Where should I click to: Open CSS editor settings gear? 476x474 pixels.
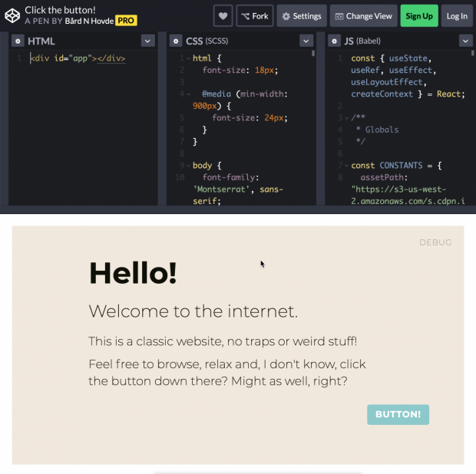(176, 41)
